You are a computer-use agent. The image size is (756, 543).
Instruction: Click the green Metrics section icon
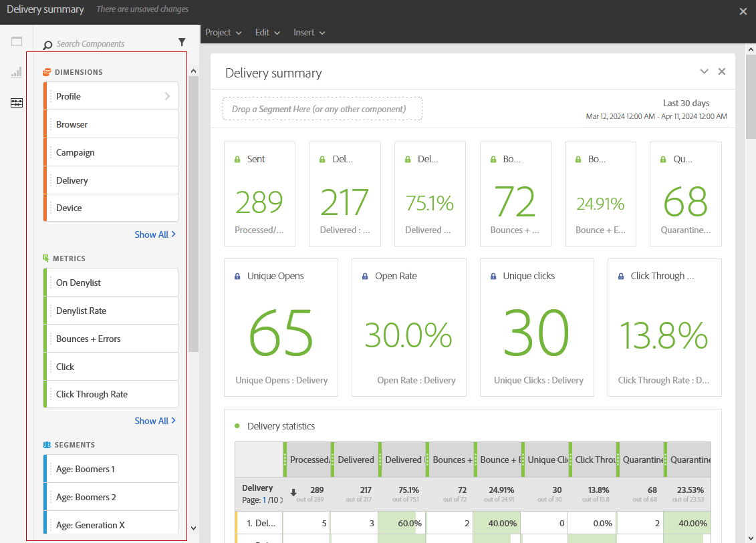pyautogui.click(x=46, y=256)
